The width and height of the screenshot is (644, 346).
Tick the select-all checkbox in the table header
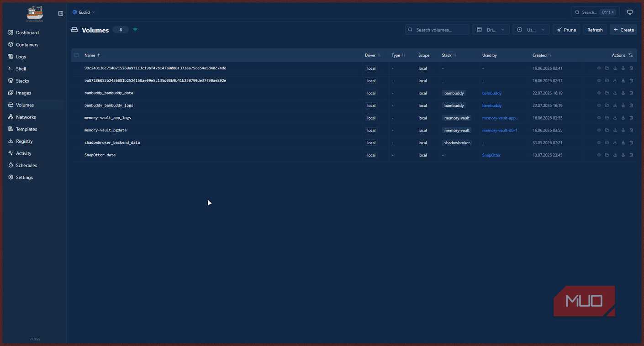[77, 55]
